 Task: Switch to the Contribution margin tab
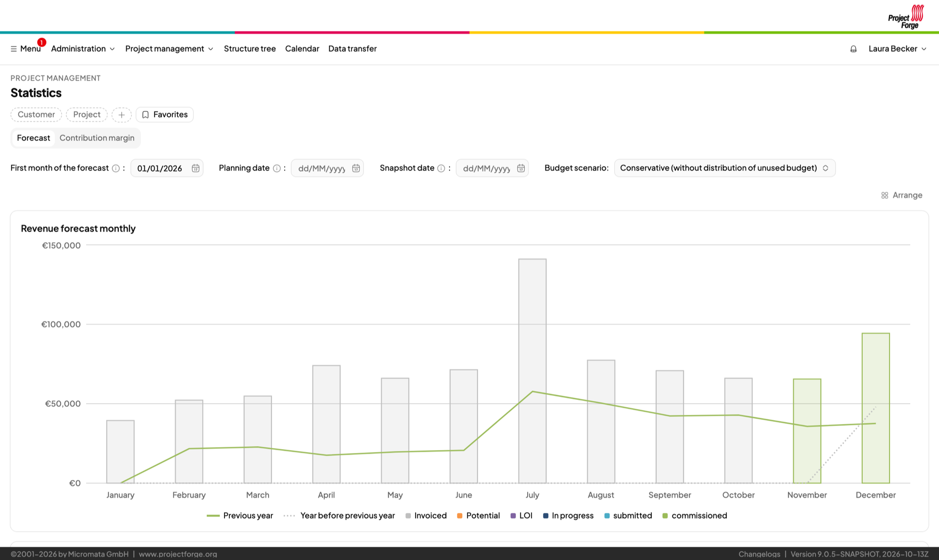click(97, 138)
